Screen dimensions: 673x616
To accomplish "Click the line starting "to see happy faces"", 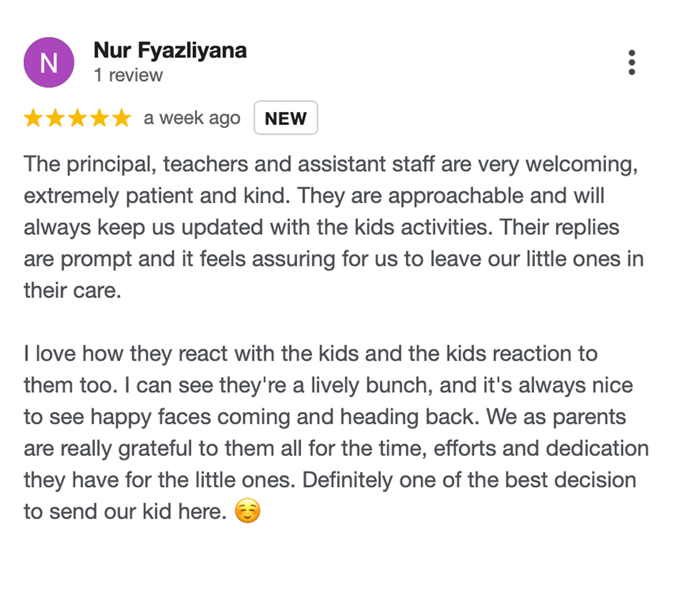I will (x=325, y=417).
